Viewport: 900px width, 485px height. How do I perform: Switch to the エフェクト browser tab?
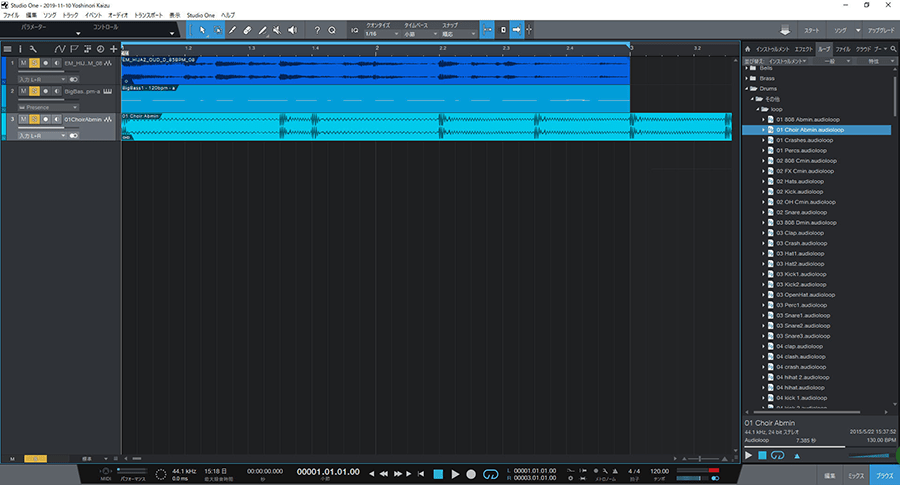pyautogui.click(x=804, y=48)
